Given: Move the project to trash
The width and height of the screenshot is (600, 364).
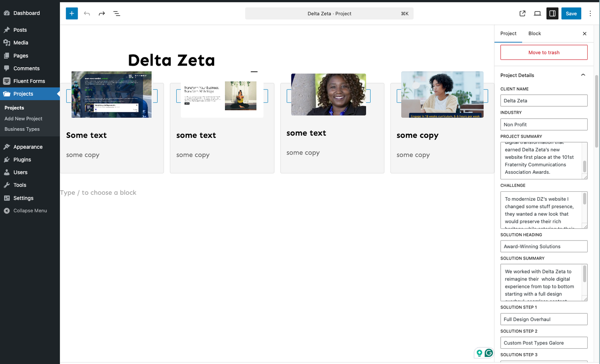Looking at the screenshot, I should click(544, 52).
